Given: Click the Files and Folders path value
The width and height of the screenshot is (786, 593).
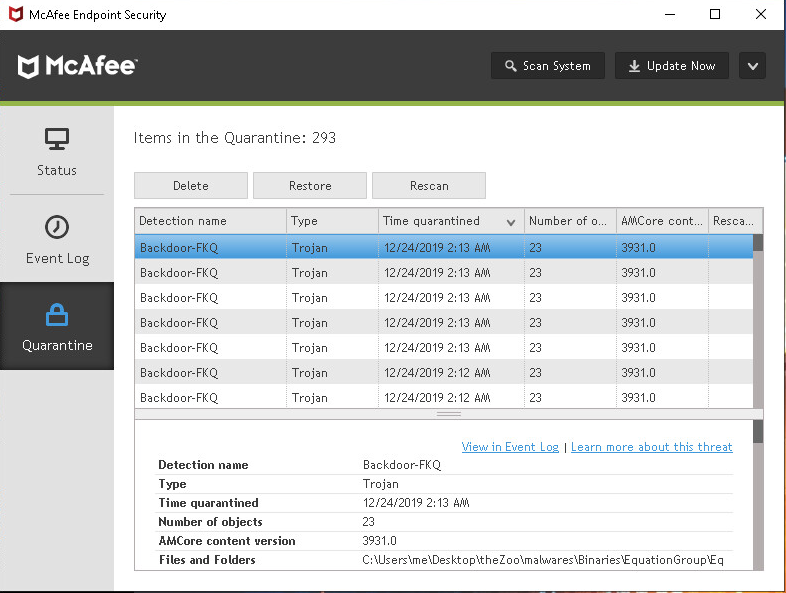Looking at the screenshot, I should coord(543,560).
